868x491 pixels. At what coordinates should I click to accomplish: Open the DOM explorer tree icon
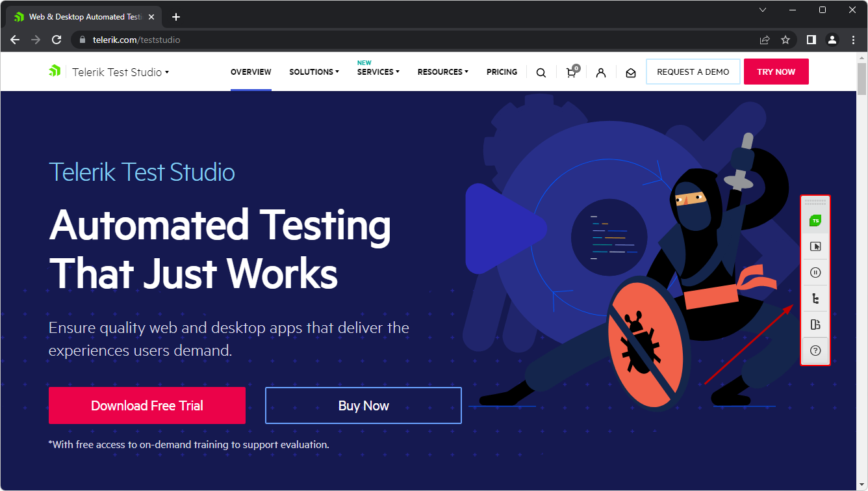tap(815, 299)
